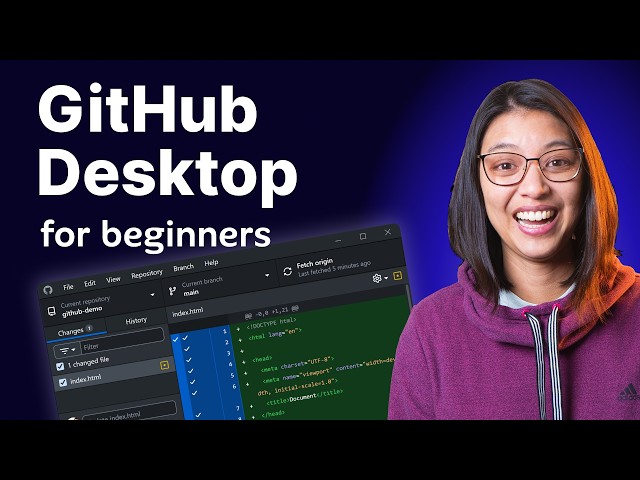Click the yellow expand diff icon near gear

(398, 276)
